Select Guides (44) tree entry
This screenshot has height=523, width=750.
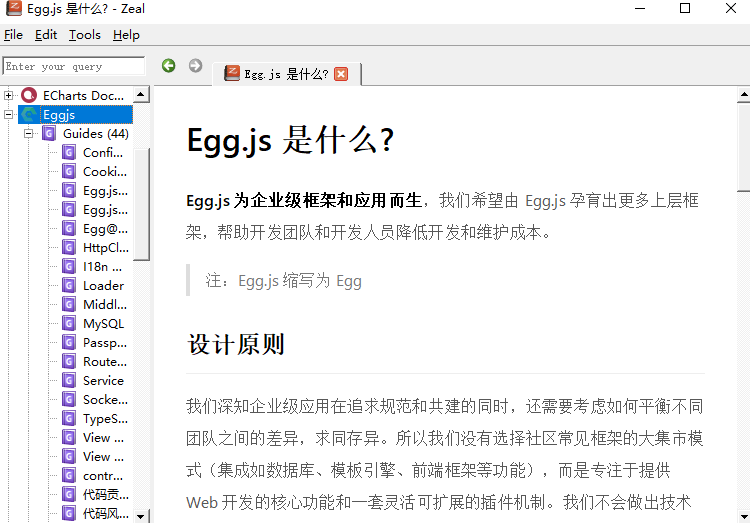tap(96, 134)
